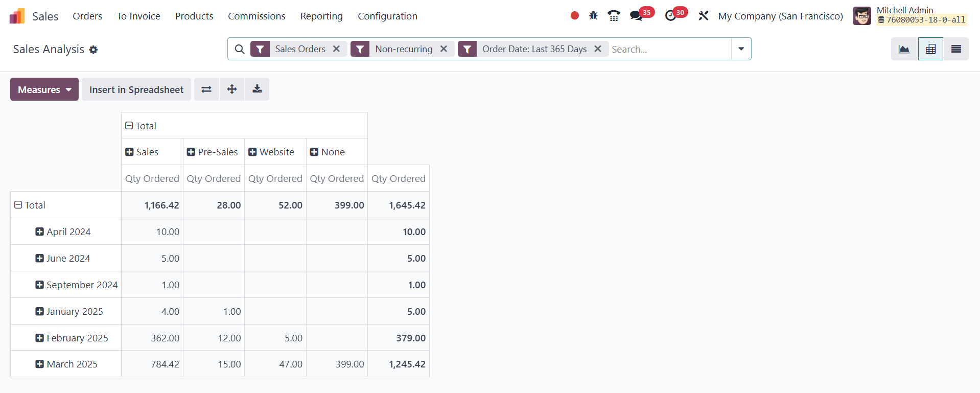Open the Reporting menu

321,16
